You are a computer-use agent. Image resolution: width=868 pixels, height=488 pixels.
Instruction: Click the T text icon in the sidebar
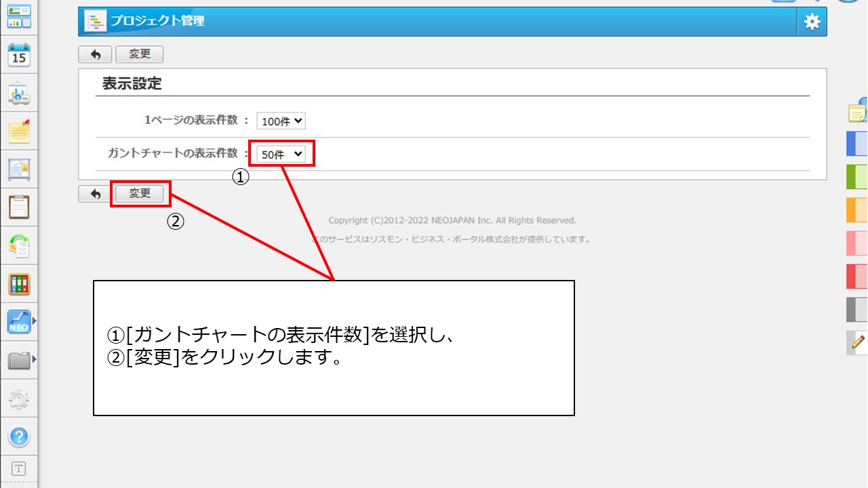(x=19, y=468)
